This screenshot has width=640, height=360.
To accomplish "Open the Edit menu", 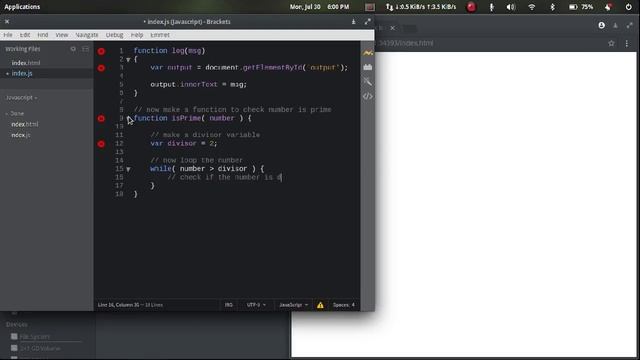I will pos(24,35).
